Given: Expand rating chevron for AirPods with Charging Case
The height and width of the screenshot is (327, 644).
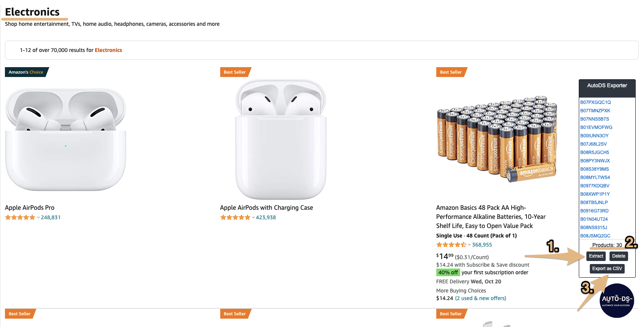Looking at the screenshot, I should (253, 218).
